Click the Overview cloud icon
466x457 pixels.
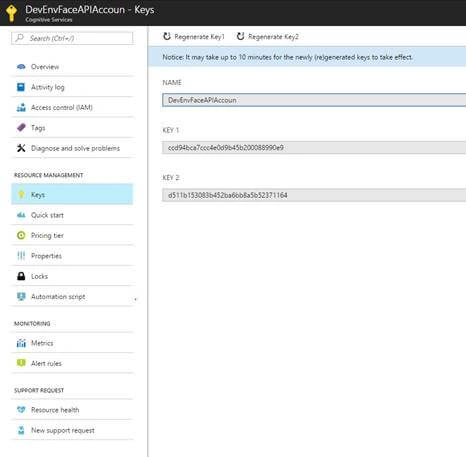(x=21, y=67)
